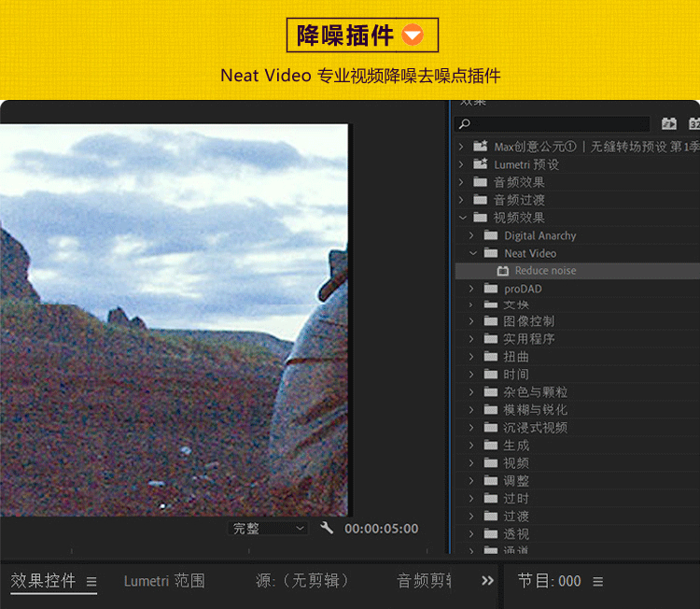This screenshot has height=609, width=700.
Task: Click the 时间 folder icon
Action: 491,375
